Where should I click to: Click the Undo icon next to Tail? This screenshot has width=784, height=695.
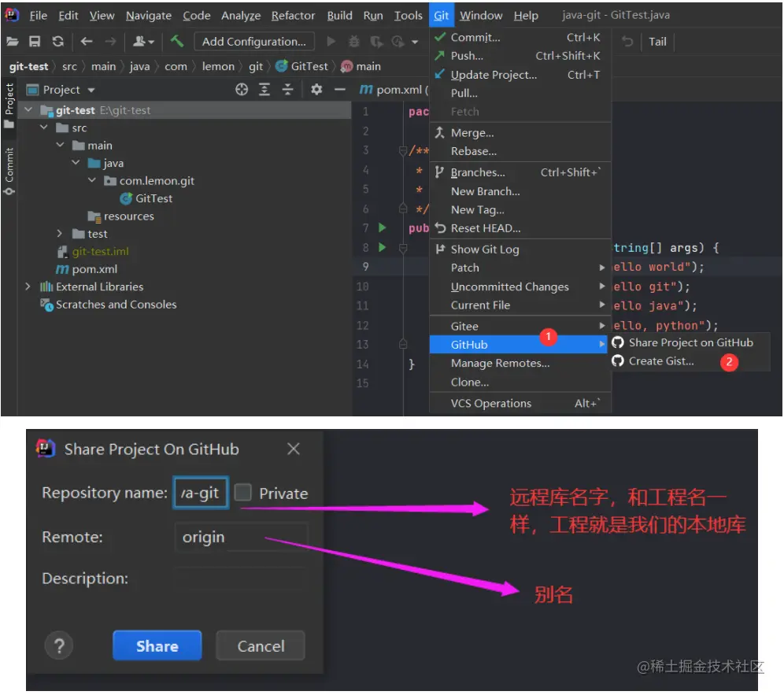click(627, 42)
